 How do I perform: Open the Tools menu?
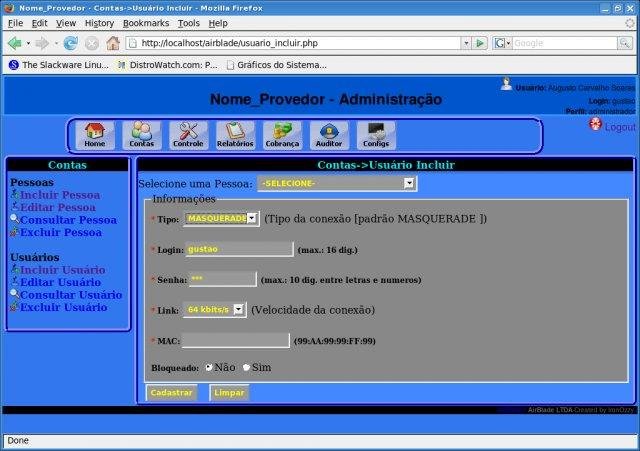tap(189, 23)
